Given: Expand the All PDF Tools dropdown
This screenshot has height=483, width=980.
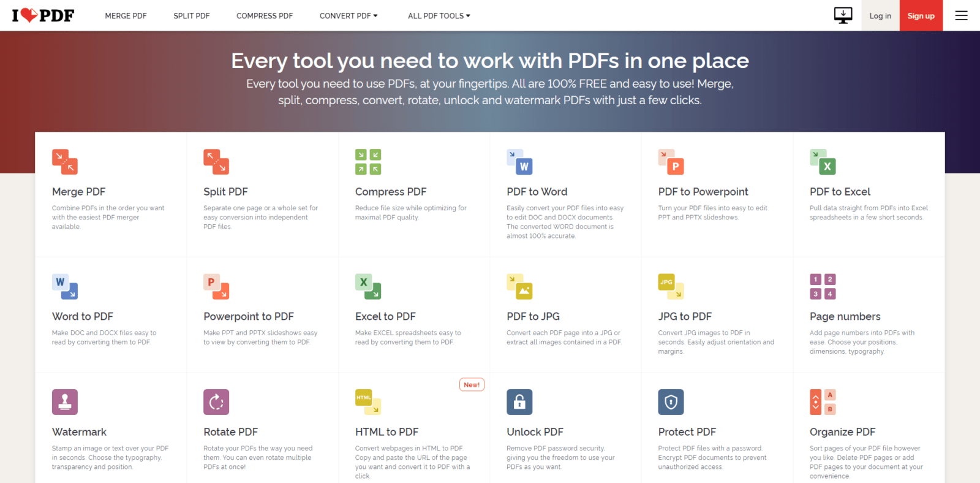Looking at the screenshot, I should click(x=439, y=16).
